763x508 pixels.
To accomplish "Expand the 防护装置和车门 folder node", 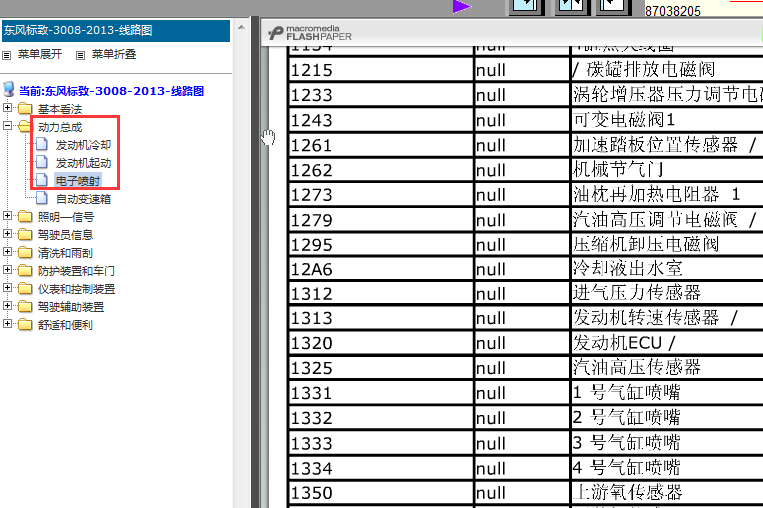I will point(7,270).
